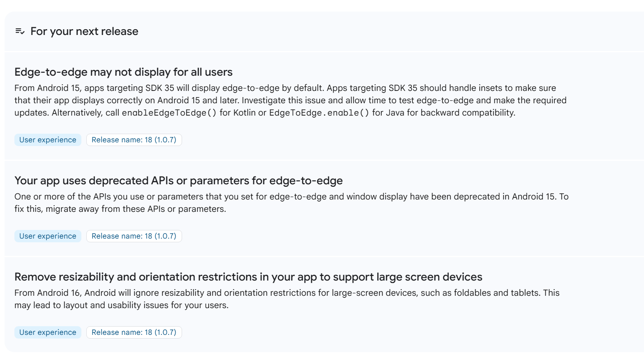The image size is (644, 362).
Task: Click description starting 'From Android 16, Android will ignore'
Action: 287,299
